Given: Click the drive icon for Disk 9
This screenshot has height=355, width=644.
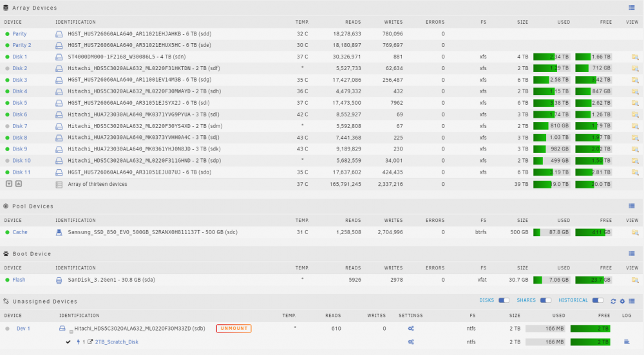Looking at the screenshot, I should pyautogui.click(x=59, y=149).
